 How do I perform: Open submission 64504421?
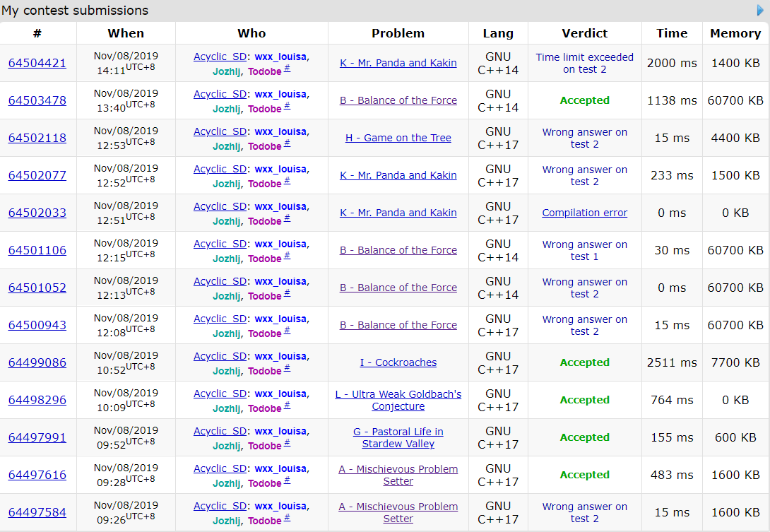37,63
